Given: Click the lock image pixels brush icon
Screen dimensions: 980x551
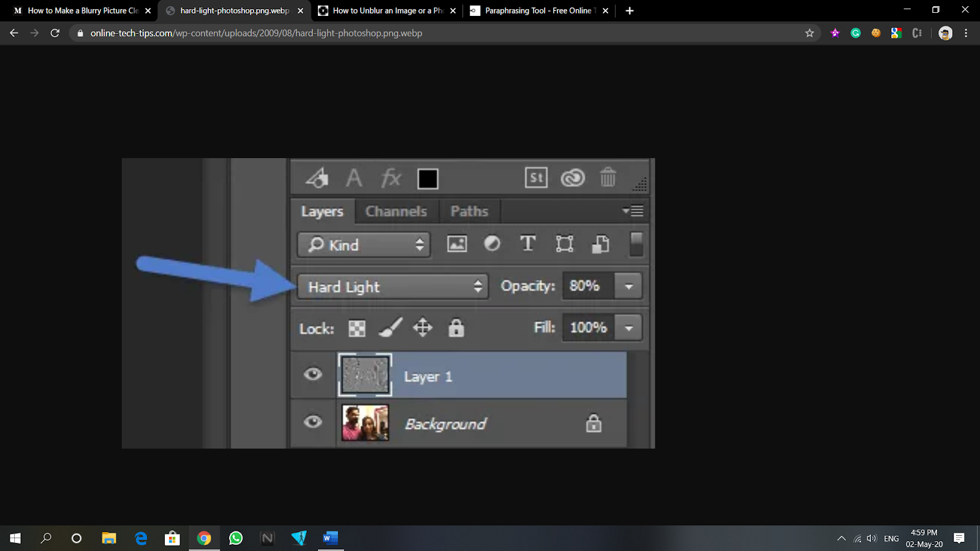Looking at the screenshot, I should tap(390, 328).
